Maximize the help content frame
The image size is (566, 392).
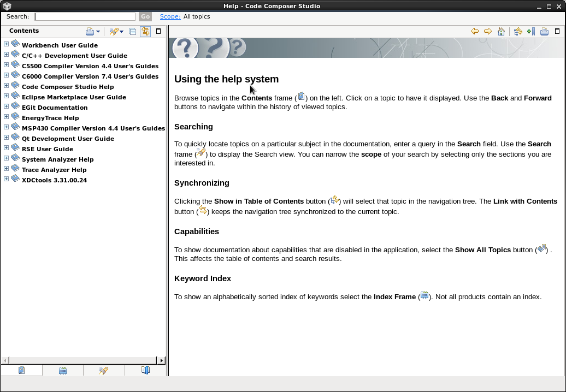pos(557,31)
